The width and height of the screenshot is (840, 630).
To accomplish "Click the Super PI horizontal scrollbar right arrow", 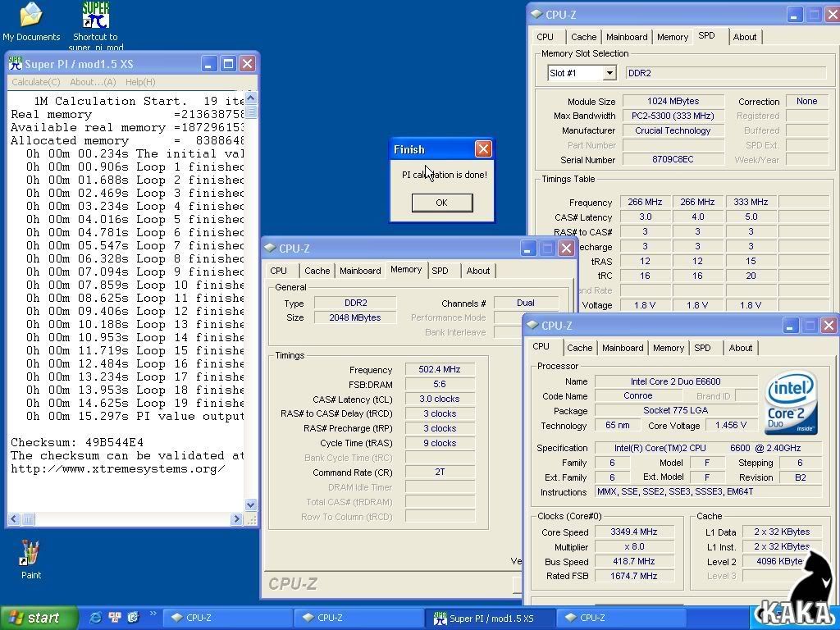I will [236, 518].
